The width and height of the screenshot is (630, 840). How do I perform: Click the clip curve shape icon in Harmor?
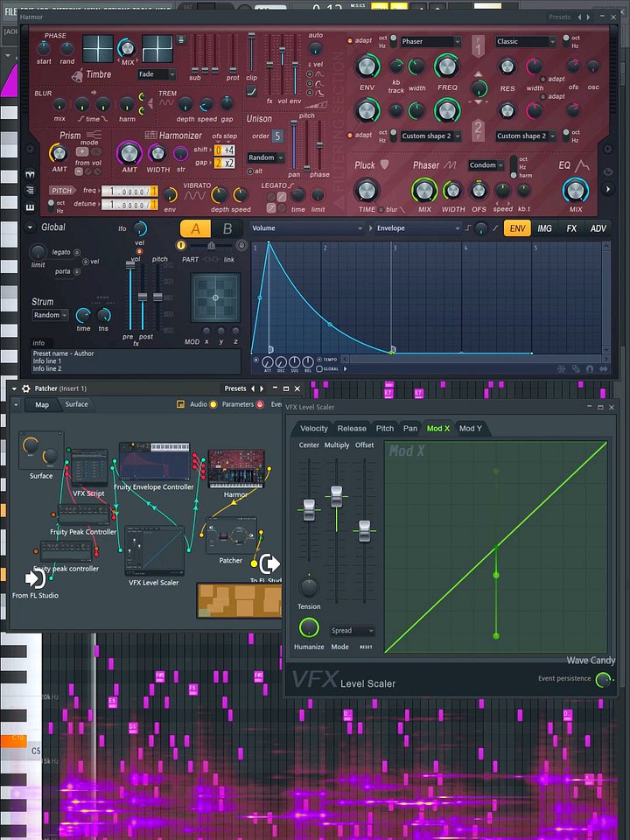251,91
